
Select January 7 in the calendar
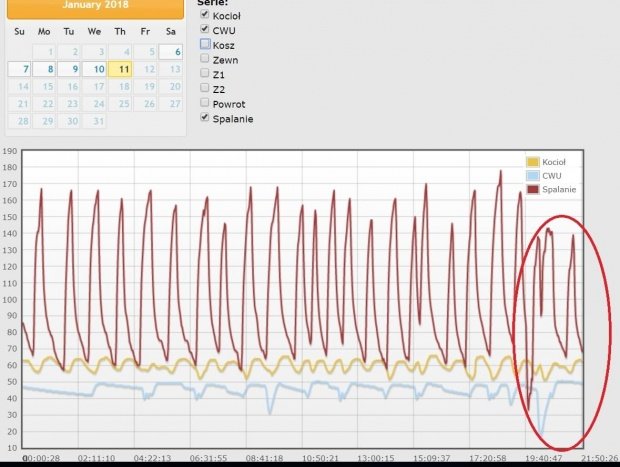point(19,70)
